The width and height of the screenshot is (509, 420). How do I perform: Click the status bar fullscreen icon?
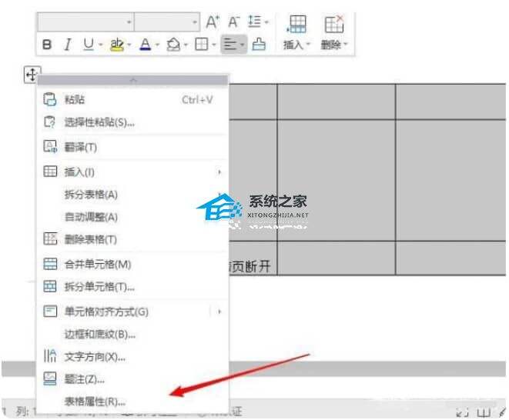[462, 412]
